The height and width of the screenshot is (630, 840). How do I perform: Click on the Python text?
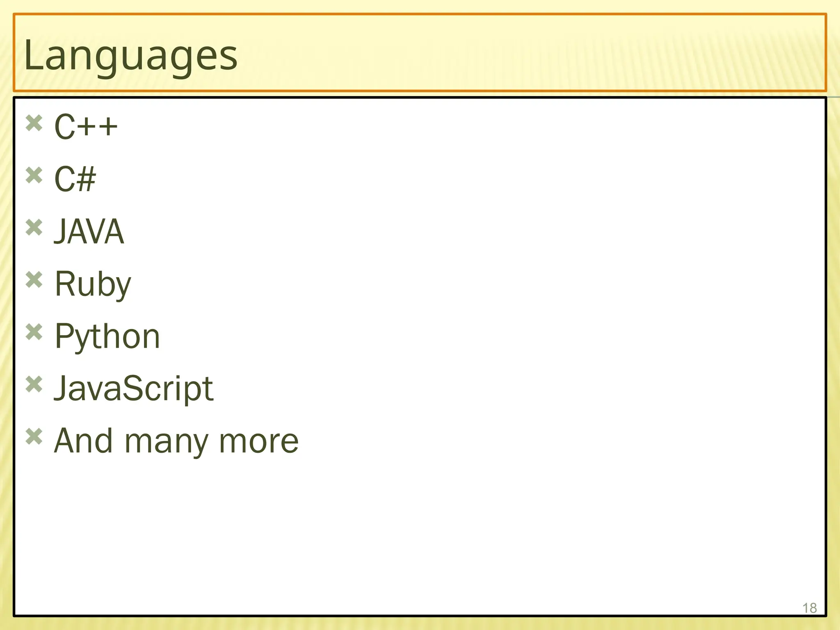(107, 336)
